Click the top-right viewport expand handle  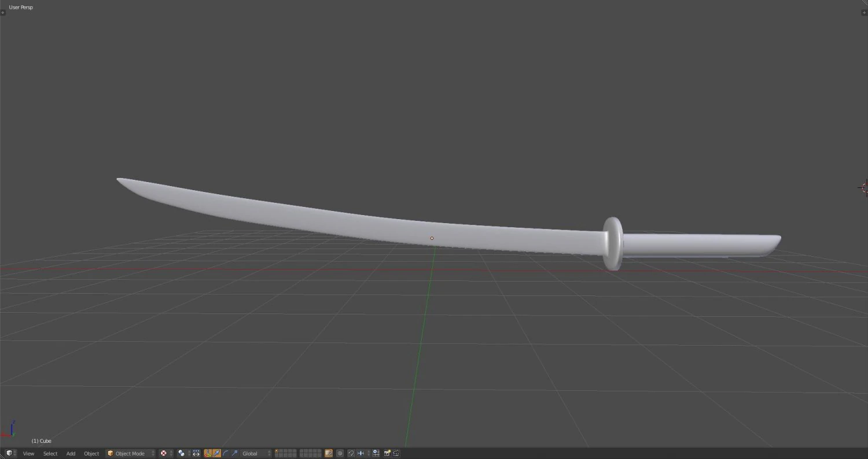pos(865,12)
